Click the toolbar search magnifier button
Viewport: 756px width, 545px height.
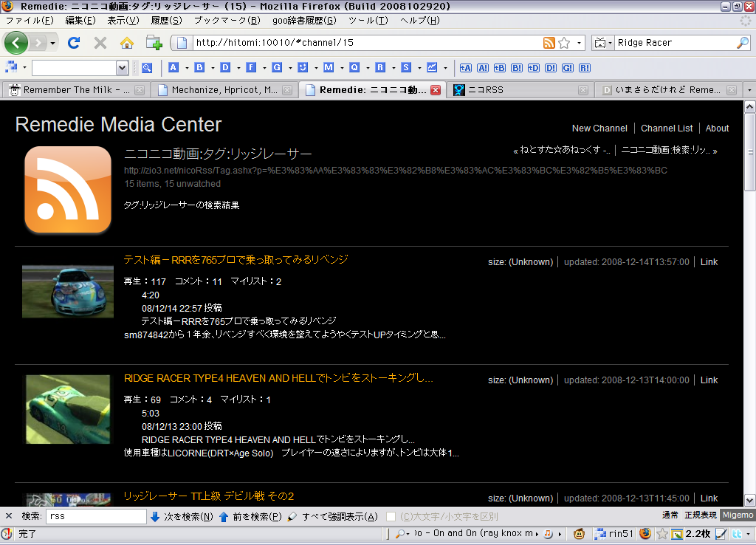click(147, 68)
